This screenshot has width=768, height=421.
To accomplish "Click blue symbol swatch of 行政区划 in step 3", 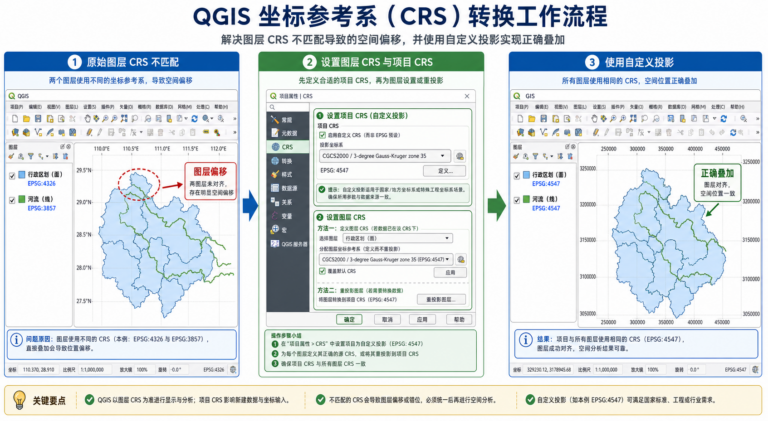I will (527, 175).
